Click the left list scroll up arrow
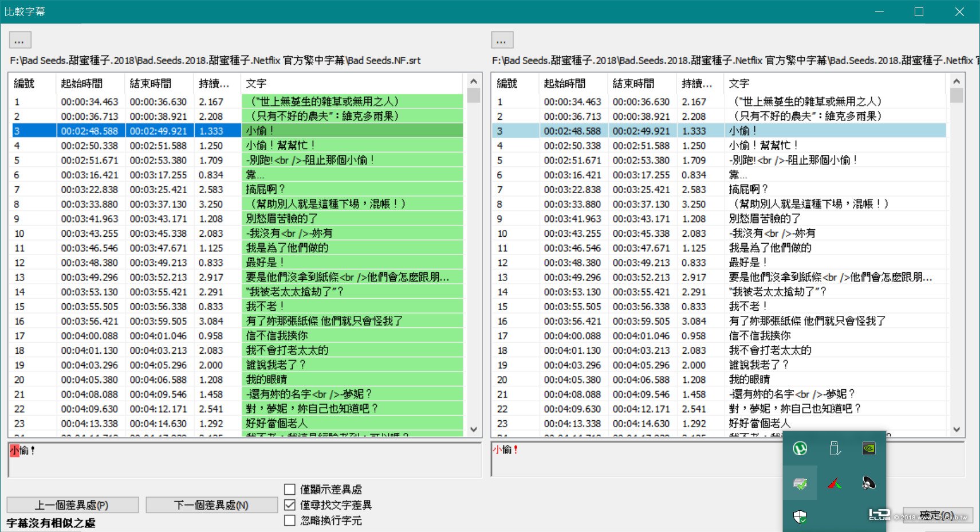This screenshot has width=980, height=532. [x=474, y=81]
